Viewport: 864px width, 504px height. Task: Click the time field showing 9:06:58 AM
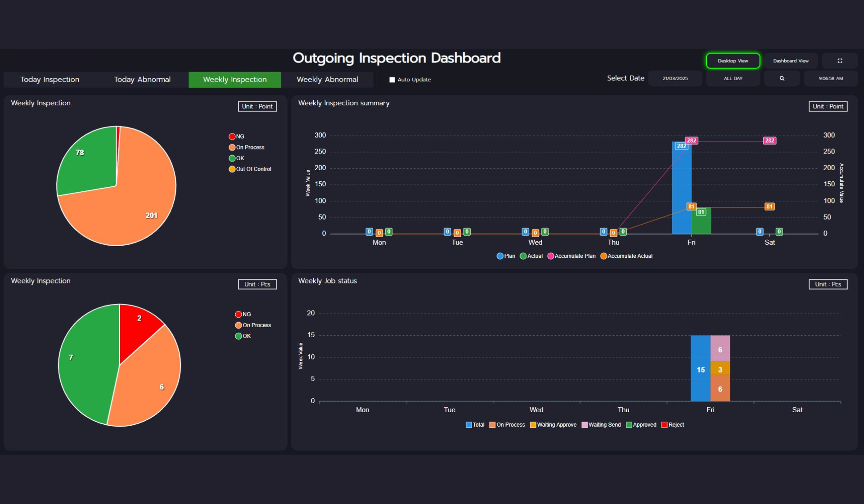coord(830,78)
